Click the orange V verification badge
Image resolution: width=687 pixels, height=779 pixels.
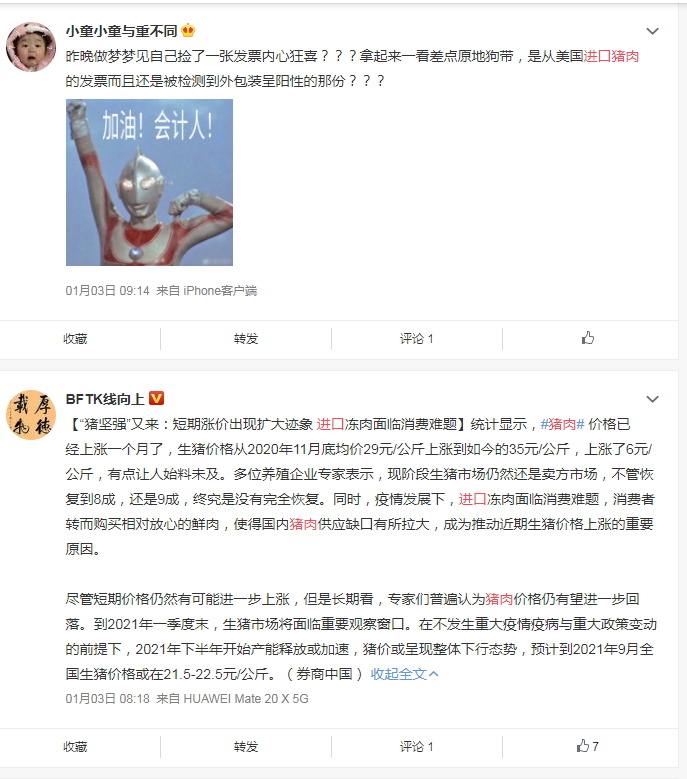156,398
